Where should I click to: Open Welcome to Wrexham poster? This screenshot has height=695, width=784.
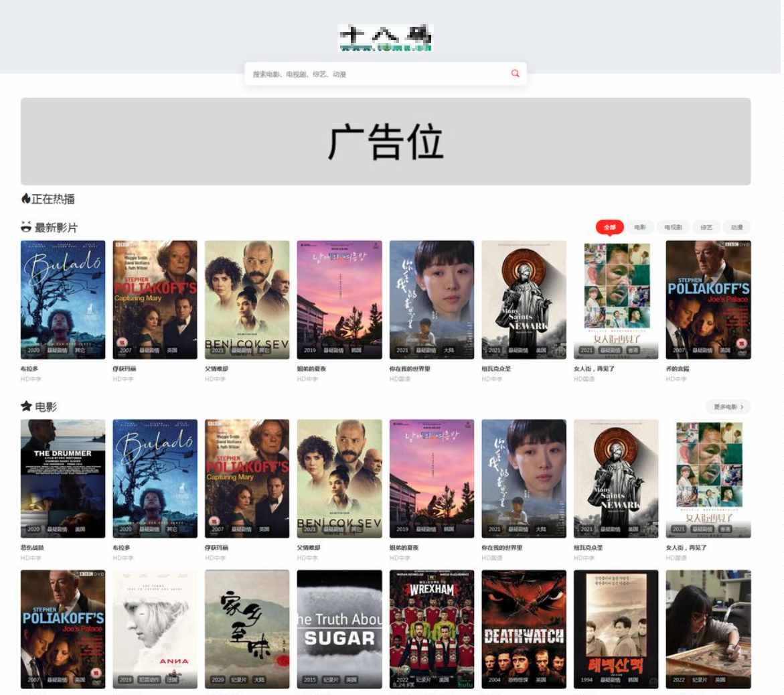(431, 629)
